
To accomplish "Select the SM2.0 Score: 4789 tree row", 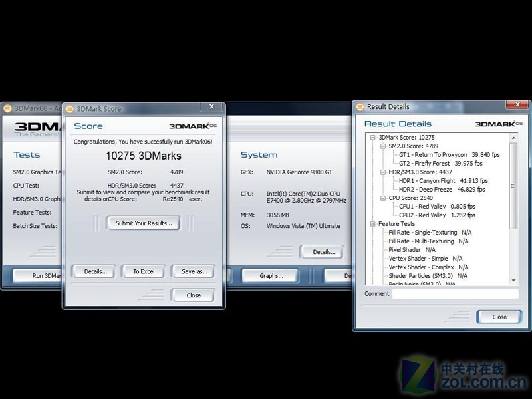I will click(413, 146).
